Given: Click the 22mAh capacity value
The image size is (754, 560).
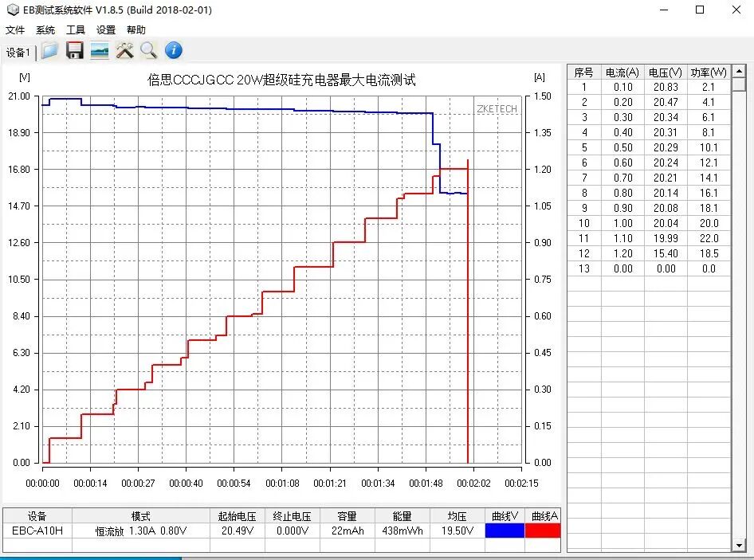Looking at the screenshot, I should (x=348, y=531).
